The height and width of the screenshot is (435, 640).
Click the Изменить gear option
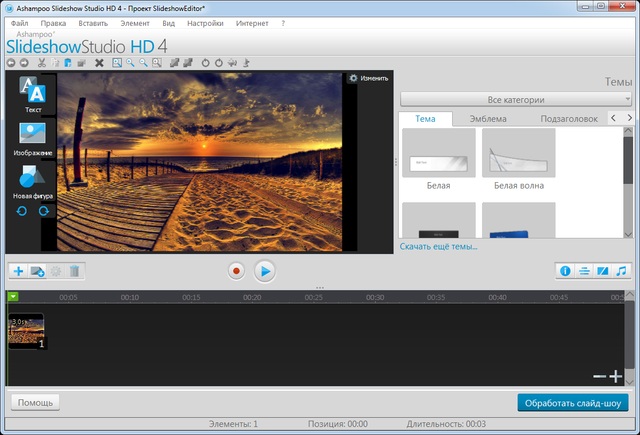[x=368, y=78]
